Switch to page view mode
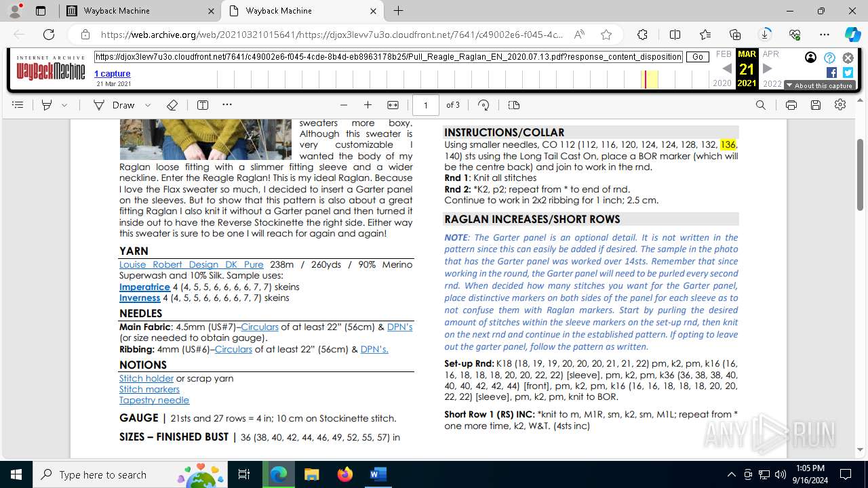The image size is (868, 488). (514, 105)
